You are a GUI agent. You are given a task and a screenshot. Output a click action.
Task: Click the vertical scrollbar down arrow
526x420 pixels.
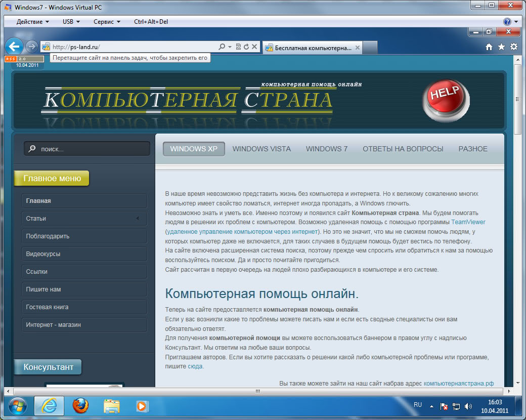518,383
